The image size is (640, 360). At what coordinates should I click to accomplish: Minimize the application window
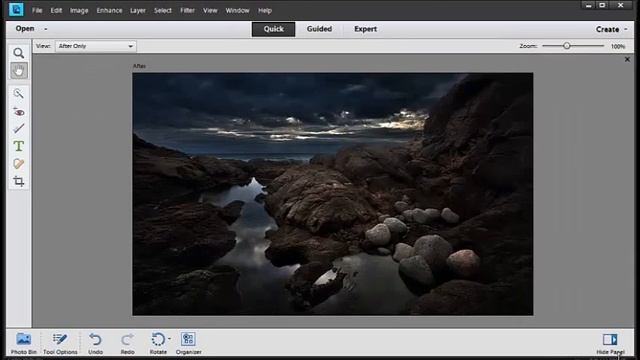[x=588, y=5]
